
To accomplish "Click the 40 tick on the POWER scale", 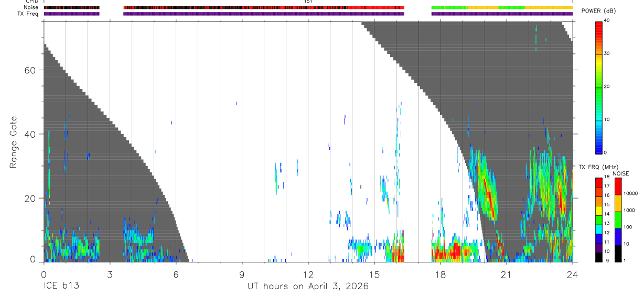I will [x=607, y=21].
